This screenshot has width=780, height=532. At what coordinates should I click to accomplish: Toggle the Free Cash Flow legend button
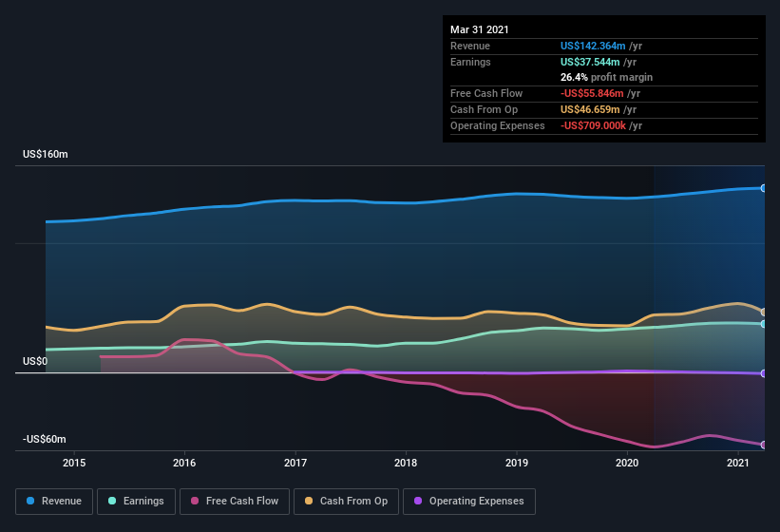coord(235,502)
